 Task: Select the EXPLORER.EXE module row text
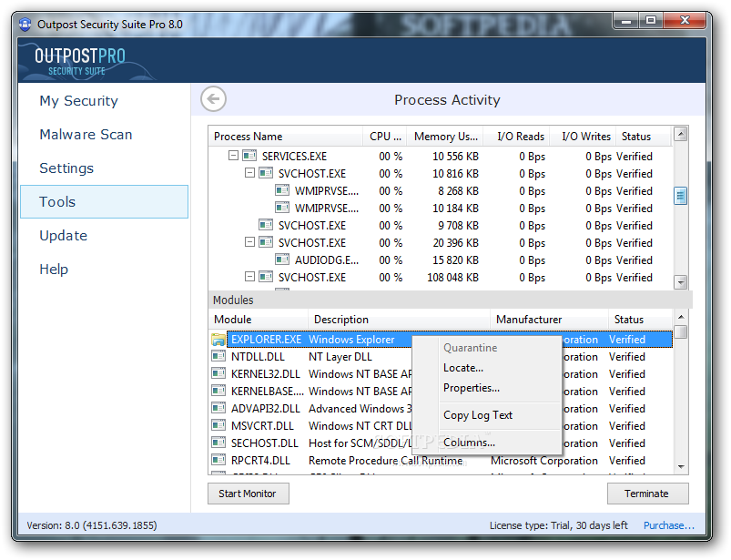coord(266,340)
